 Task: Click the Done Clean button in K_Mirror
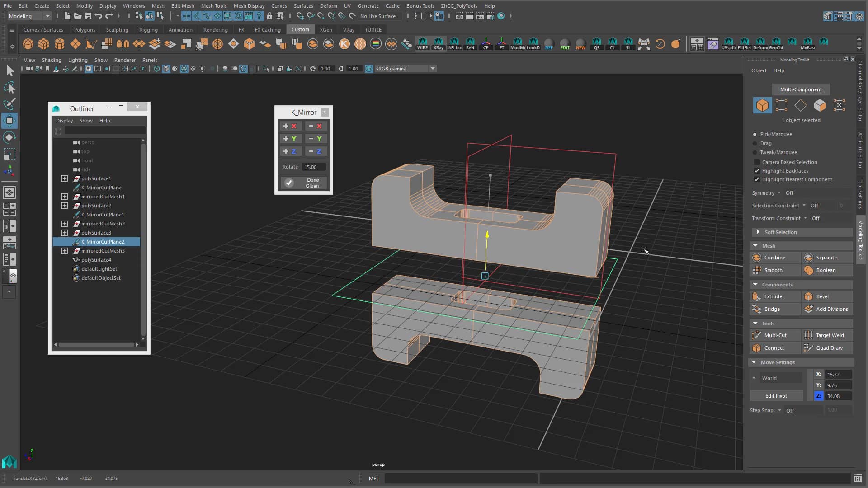[303, 183]
